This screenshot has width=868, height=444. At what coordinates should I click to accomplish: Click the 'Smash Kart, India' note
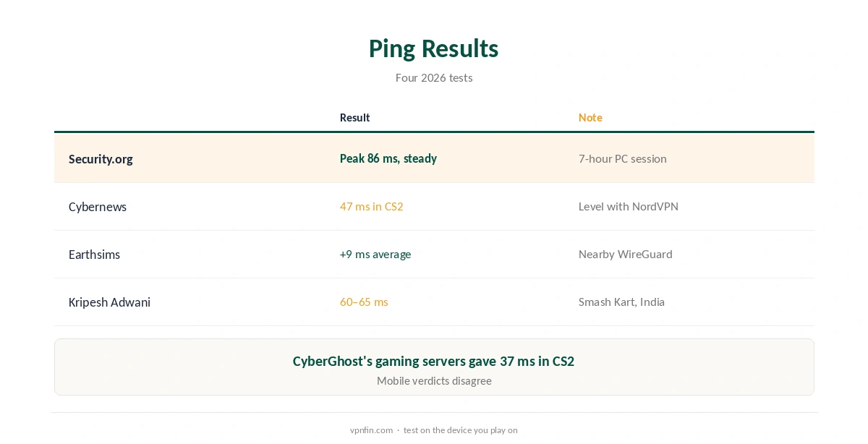(x=621, y=302)
